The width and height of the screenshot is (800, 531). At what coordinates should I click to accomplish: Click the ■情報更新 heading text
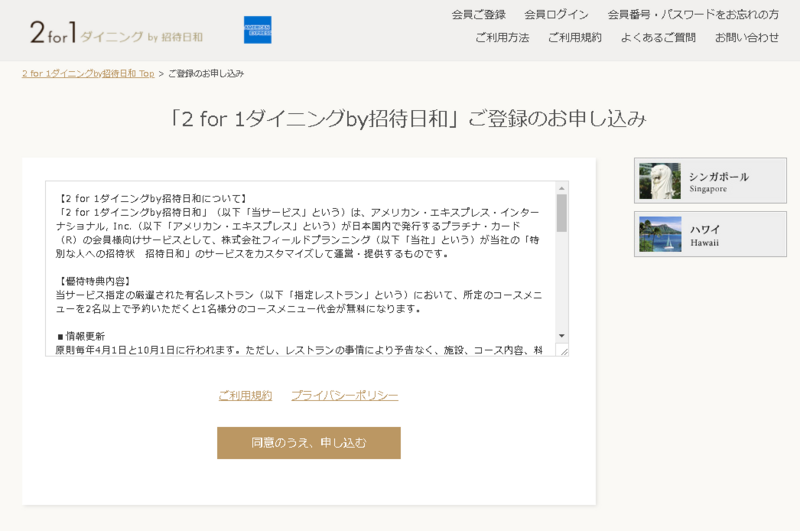click(81, 336)
